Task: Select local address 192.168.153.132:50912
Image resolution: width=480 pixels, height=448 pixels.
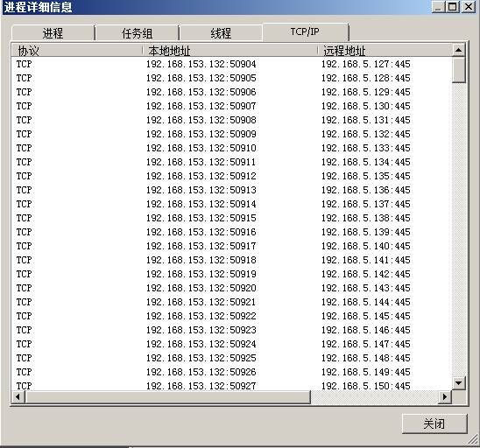Action: [201, 176]
